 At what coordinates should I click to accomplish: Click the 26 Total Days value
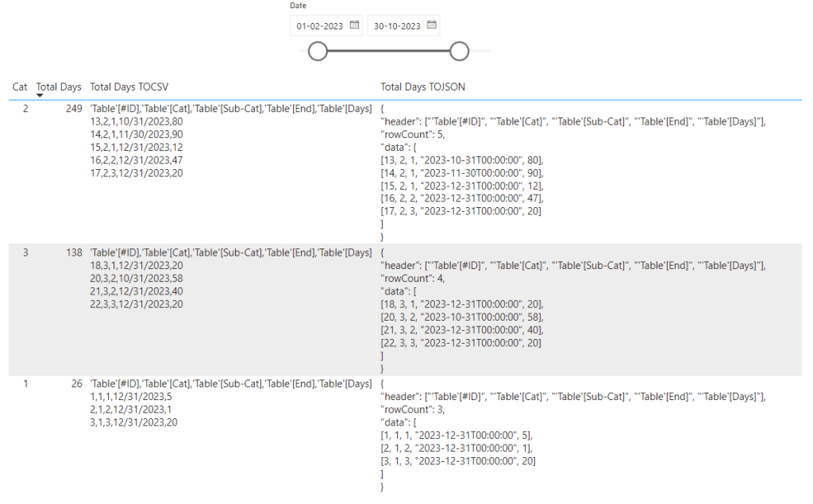(x=76, y=383)
